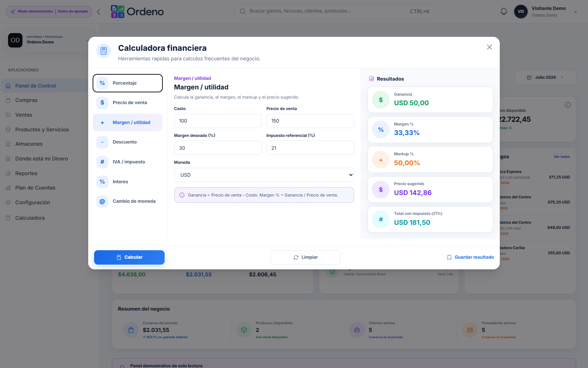Click the Margen / utilidad plus icon
Image resolution: width=588 pixels, height=368 pixels.
tap(102, 123)
